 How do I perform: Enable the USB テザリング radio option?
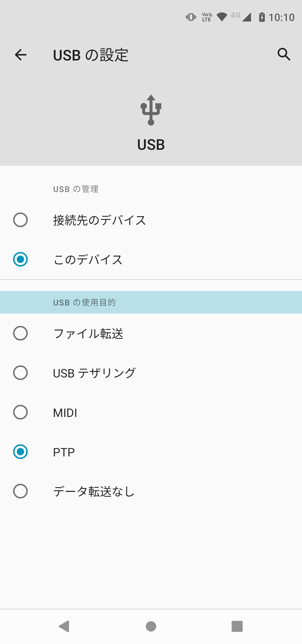pyautogui.click(x=20, y=373)
